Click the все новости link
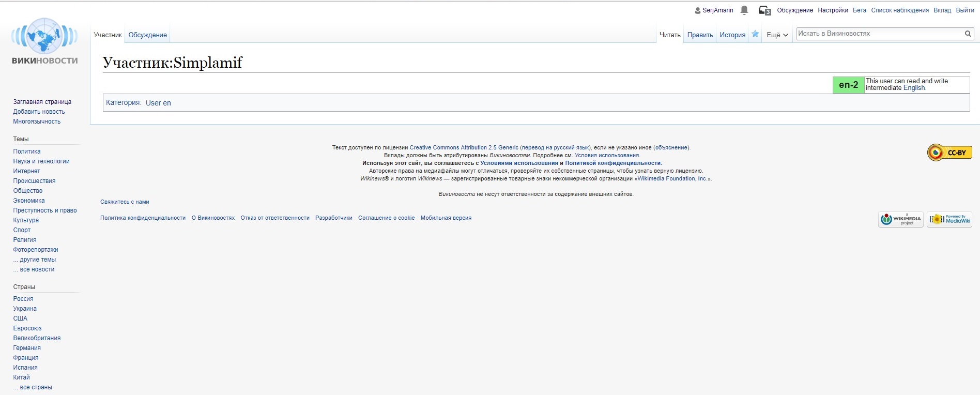The image size is (980, 395). [x=34, y=269]
